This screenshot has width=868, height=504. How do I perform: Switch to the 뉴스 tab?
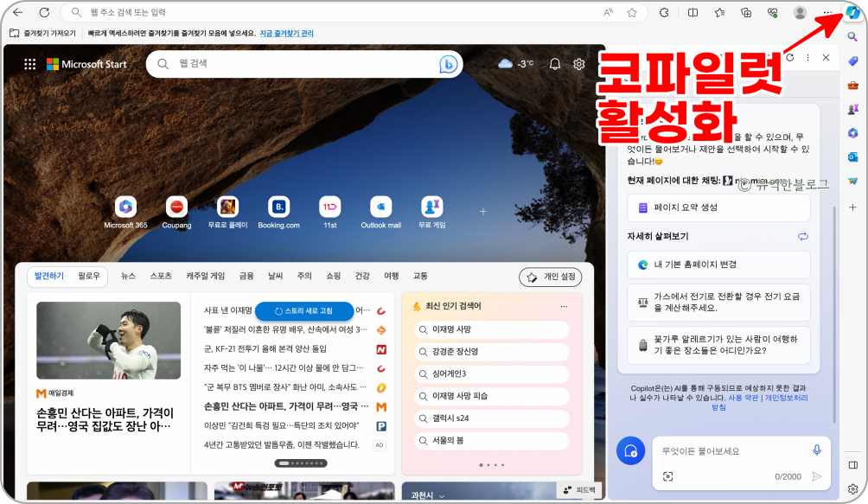click(129, 276)
